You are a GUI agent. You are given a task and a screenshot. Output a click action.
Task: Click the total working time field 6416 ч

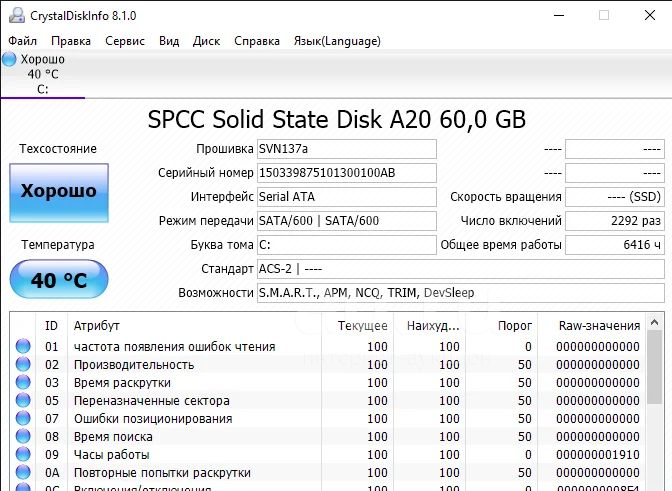coord(615,245)
